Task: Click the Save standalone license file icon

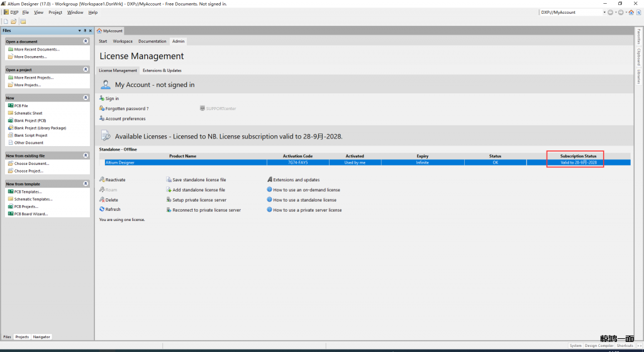Action: point(169,180)
